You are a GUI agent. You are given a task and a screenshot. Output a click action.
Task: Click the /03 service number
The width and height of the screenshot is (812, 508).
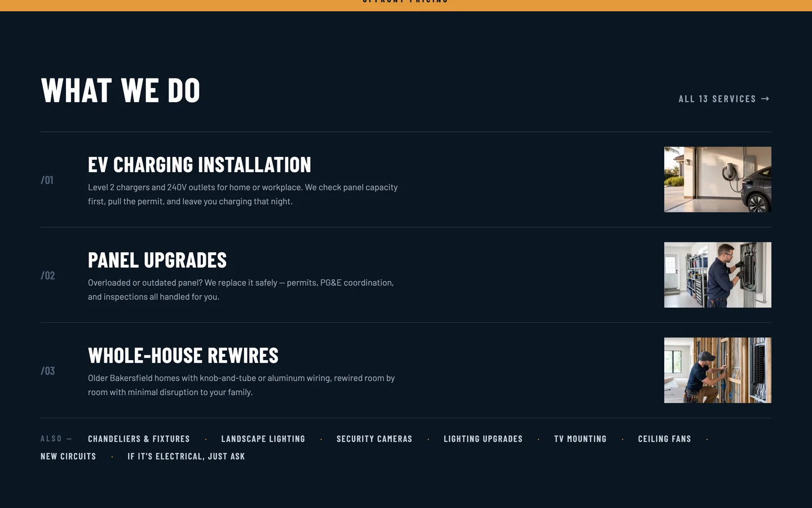click(48, 371)
